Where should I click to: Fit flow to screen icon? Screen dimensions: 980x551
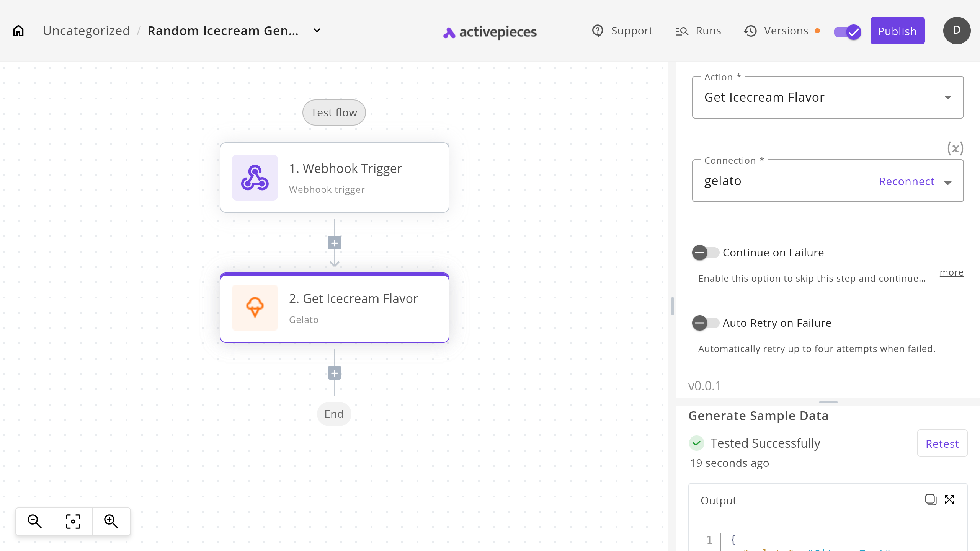coord(73,521)
